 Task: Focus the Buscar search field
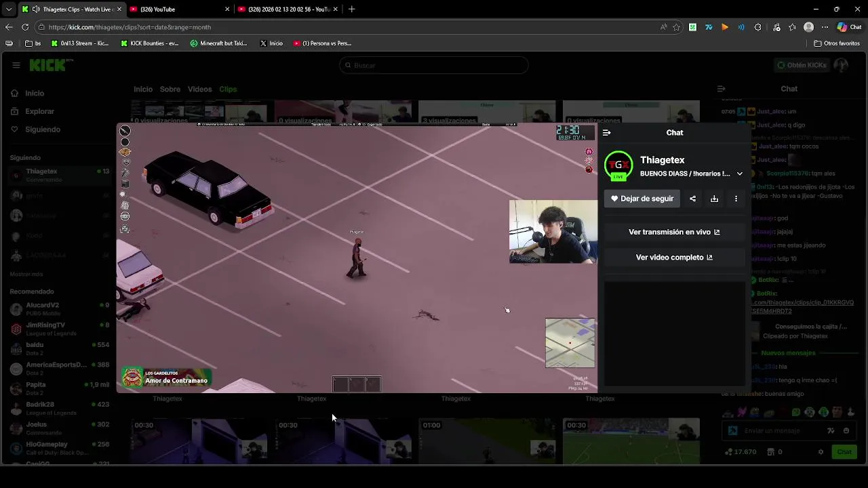(434, 65)
